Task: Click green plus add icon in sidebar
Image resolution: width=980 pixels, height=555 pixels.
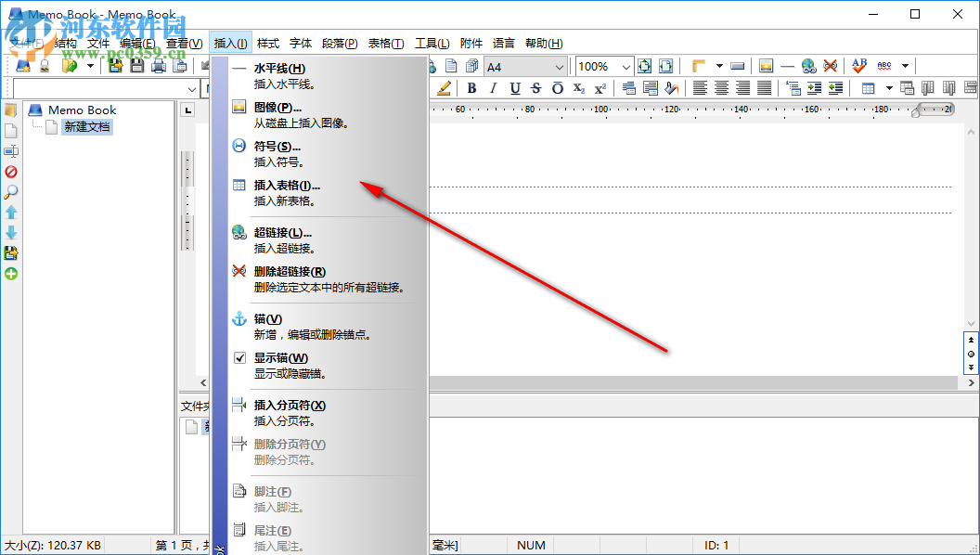Action: coord(11,274)
